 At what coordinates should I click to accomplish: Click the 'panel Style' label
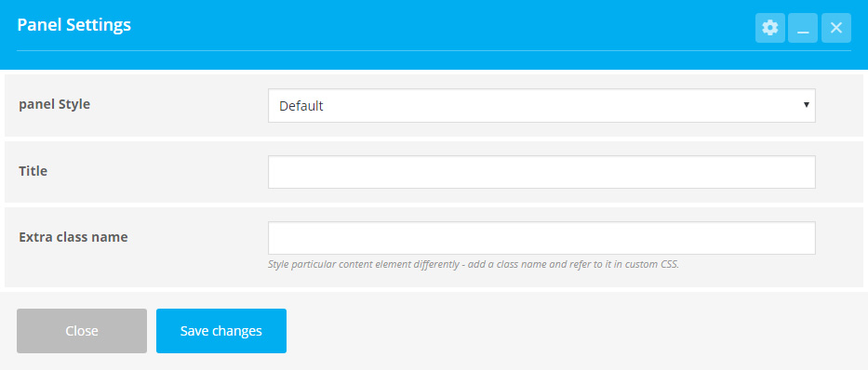coord(54,104)
